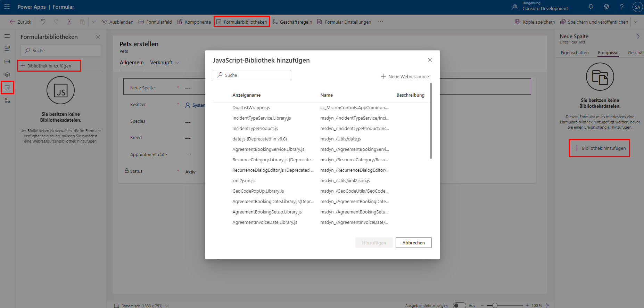The image size is (644, 308).
Task: Select GeoCodePopUp.Library.Js row
Action: [x=321, y=191]
